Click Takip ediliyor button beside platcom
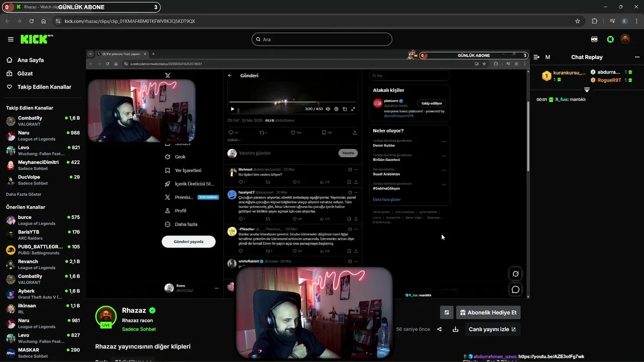 coord(432,103)
